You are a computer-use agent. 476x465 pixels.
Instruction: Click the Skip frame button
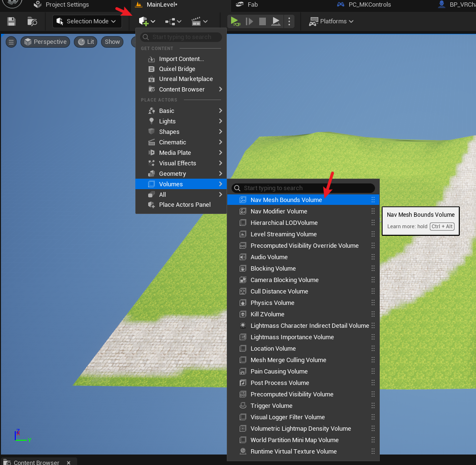(x=249, y=21)
